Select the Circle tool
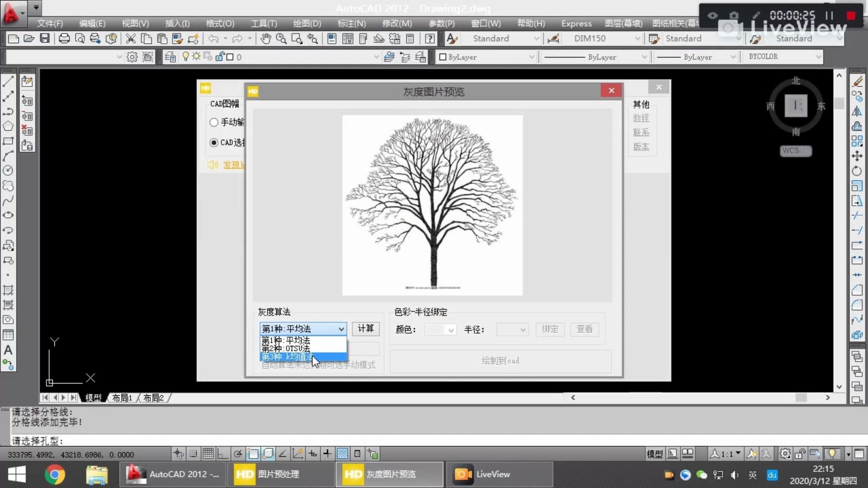The height and width of the screenshot is (488, 868). coord(8,170)
